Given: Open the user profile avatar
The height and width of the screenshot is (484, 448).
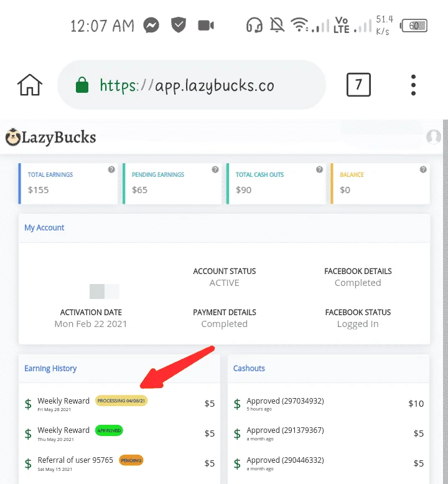Looking at the screenshot, I should click(434, 137).
